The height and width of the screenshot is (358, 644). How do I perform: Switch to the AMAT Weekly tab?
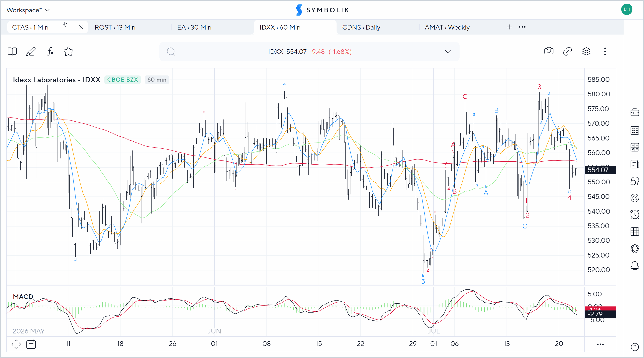[x=447, y=27]
